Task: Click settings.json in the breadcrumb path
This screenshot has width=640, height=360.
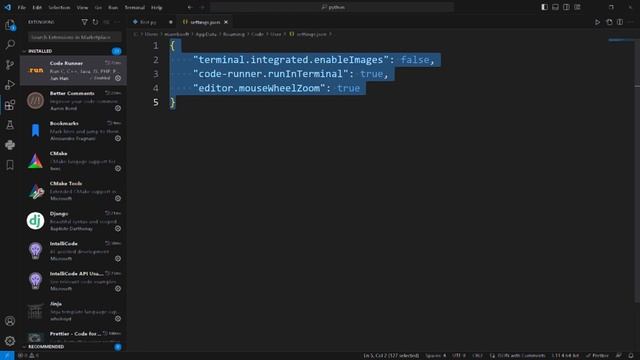Action: (x=311, y=34)
